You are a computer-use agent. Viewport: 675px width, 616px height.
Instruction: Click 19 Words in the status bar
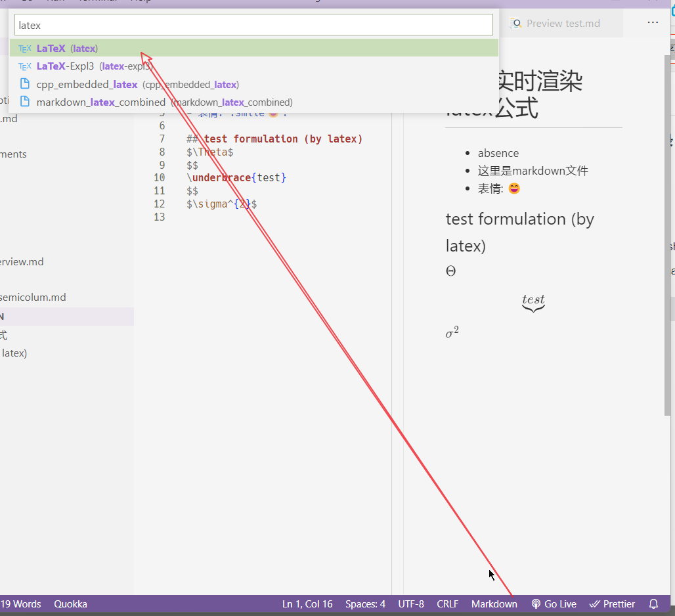coord(21,604)
